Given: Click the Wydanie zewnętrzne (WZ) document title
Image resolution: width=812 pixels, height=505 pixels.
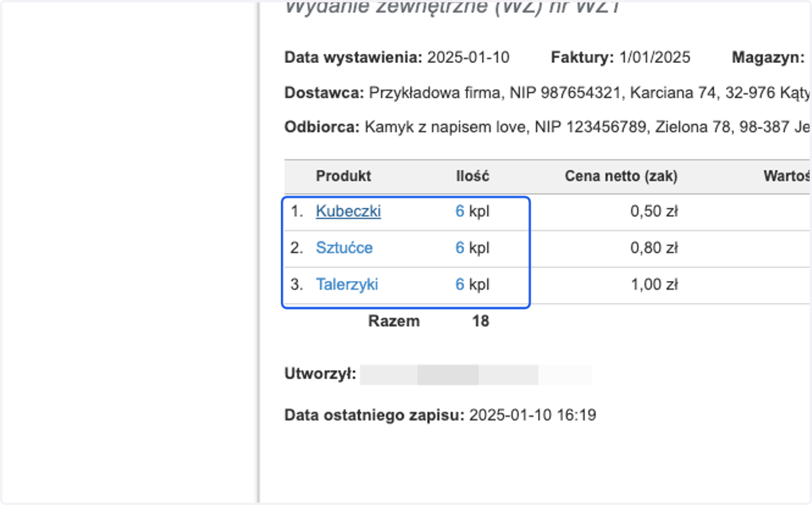Looking at the screenshot, I should (452, 7).
